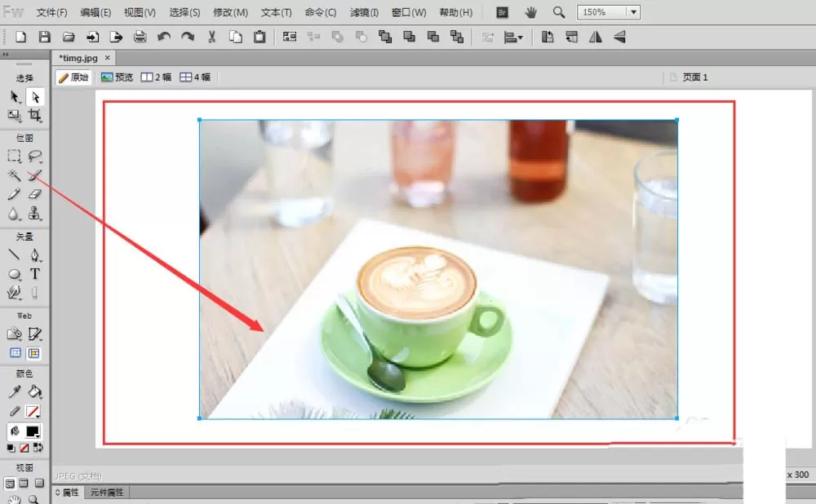Close the timg.jpg document tab
This screenshot has width=816, height=504.
107,58
